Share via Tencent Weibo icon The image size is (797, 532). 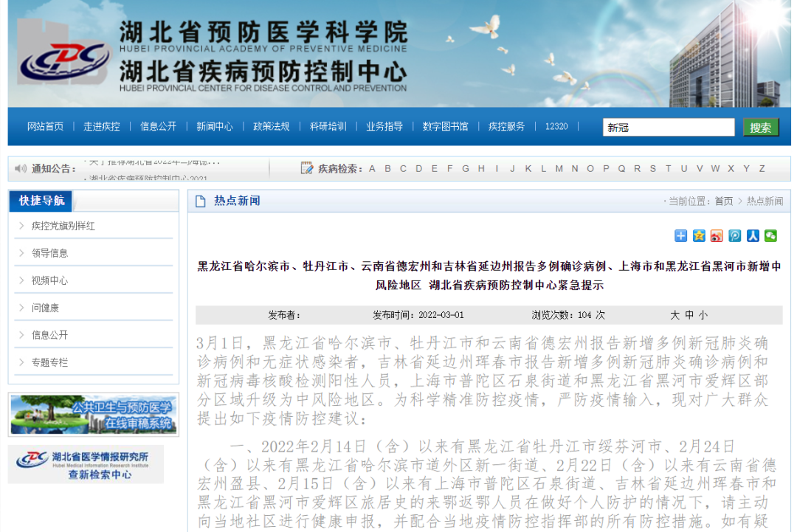tap(735, 236)
